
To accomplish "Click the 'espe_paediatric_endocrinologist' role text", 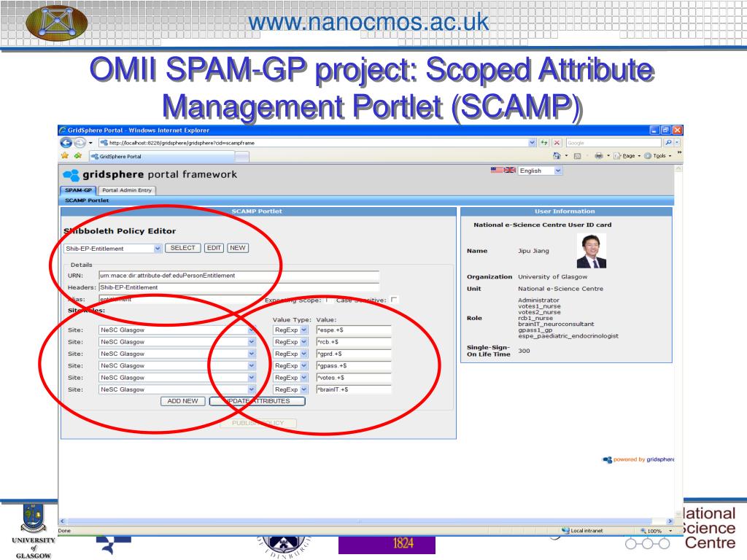I will coord(568,335).
